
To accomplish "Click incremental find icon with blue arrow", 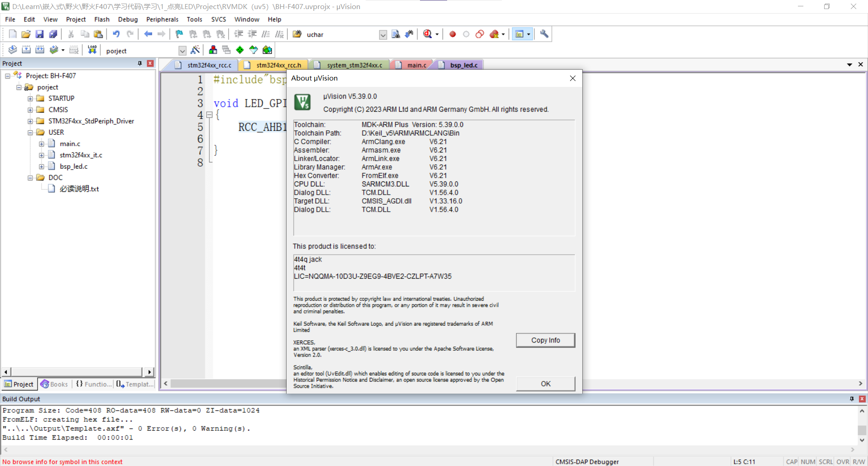I will tap(409, 34).
